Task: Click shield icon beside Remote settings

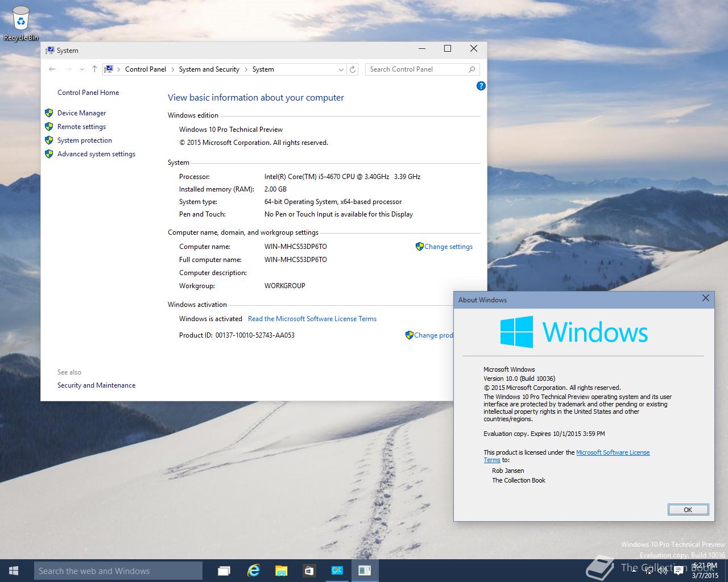Action: tap(49, 127)
